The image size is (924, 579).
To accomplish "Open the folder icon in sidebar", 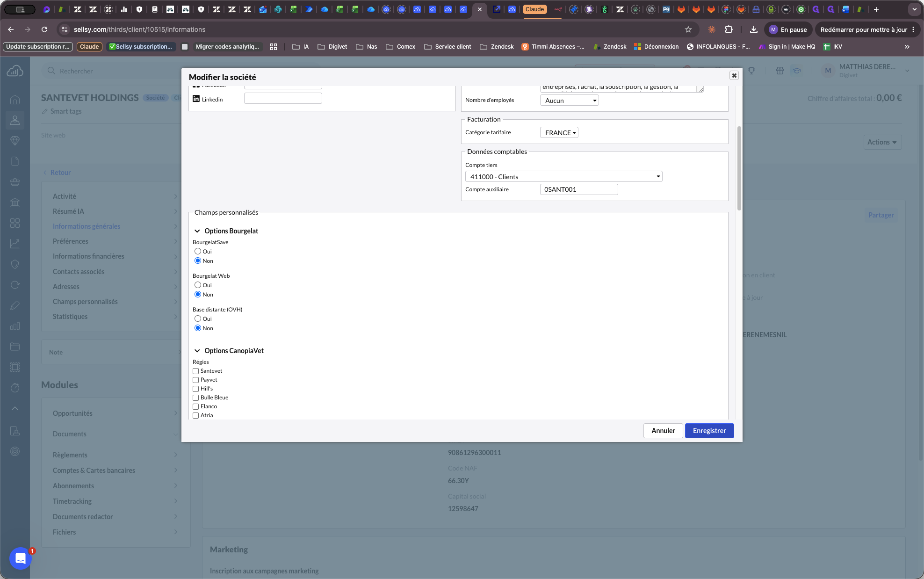I will 15,347.
